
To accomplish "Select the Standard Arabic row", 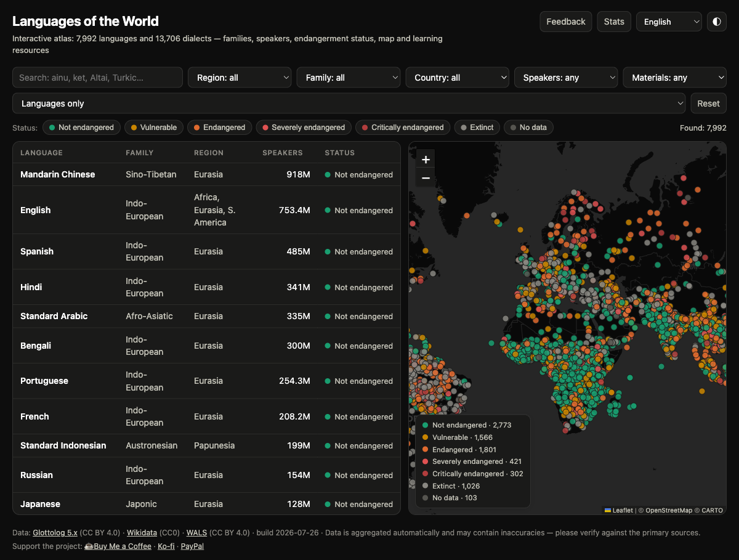I will tap(206, 316).
